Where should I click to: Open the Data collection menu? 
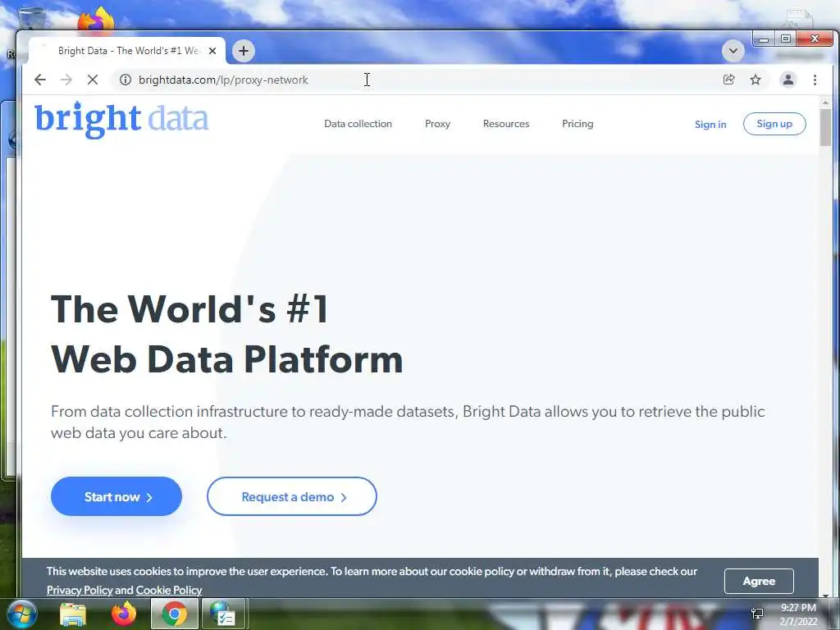(358, 124)
